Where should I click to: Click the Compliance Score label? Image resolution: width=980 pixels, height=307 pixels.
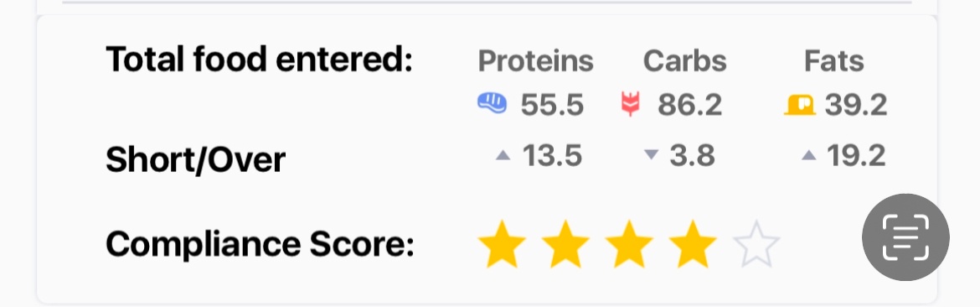260,244
